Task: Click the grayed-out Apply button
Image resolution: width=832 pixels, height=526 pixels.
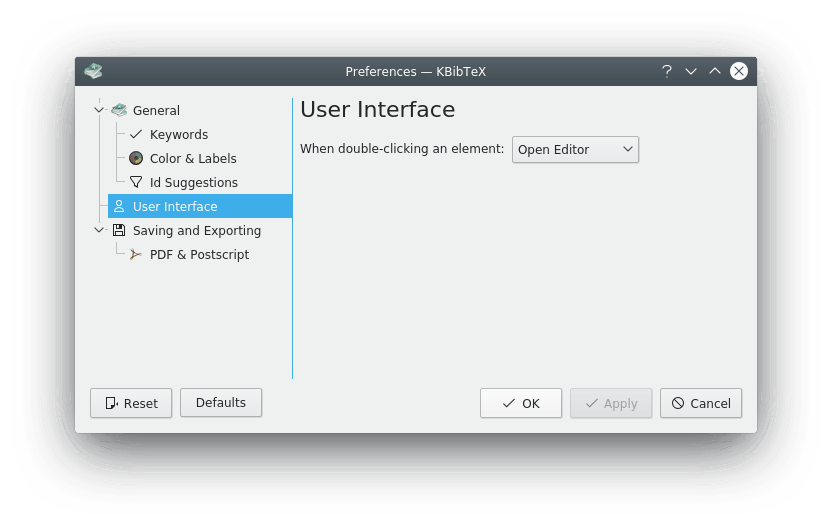Action: (611, 403)
